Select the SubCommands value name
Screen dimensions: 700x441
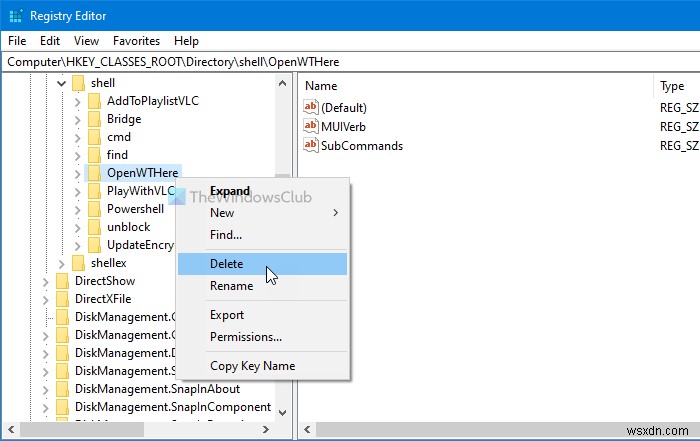pyautogui.click(x=362, y=146)
